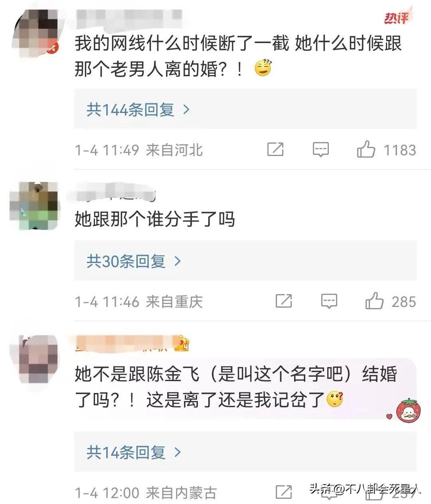The image size is (431, 504).
Task: Like the comment with 1183 likes
Action: [x=366, y=149]
